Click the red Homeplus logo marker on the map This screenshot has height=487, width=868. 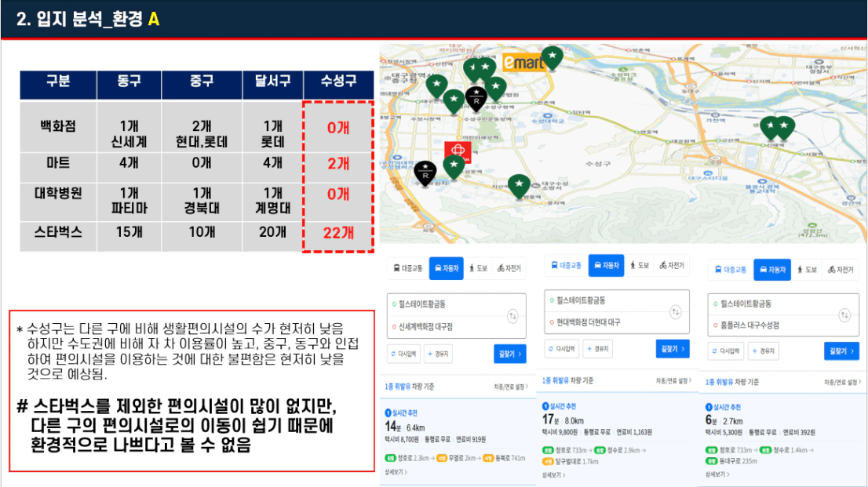coord(458,152)
